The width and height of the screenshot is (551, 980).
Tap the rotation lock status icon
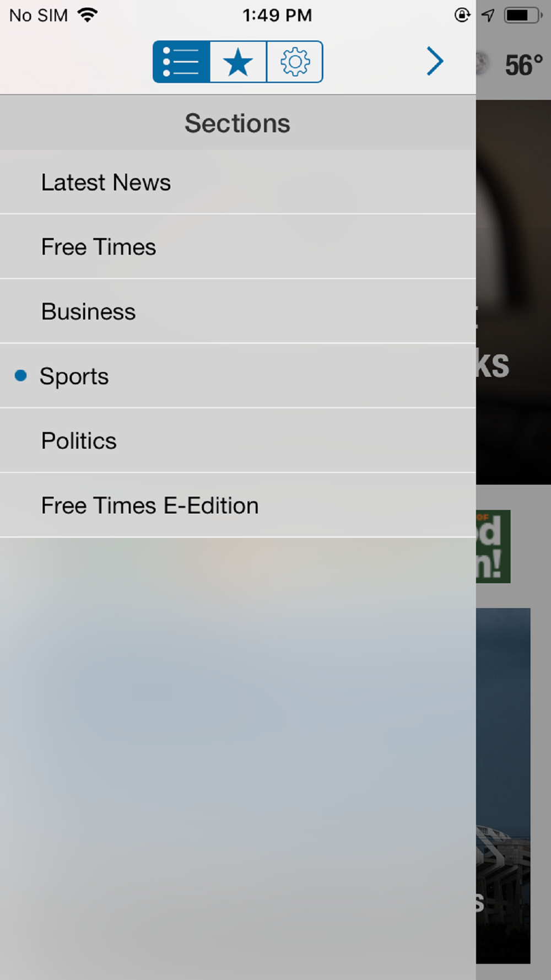click(x=462, y=15)
